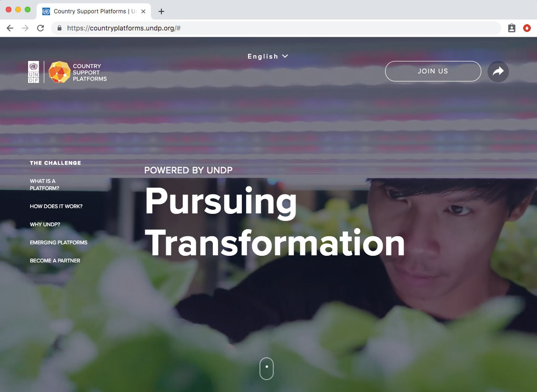Open the English language dropdown

click(268, 56)
